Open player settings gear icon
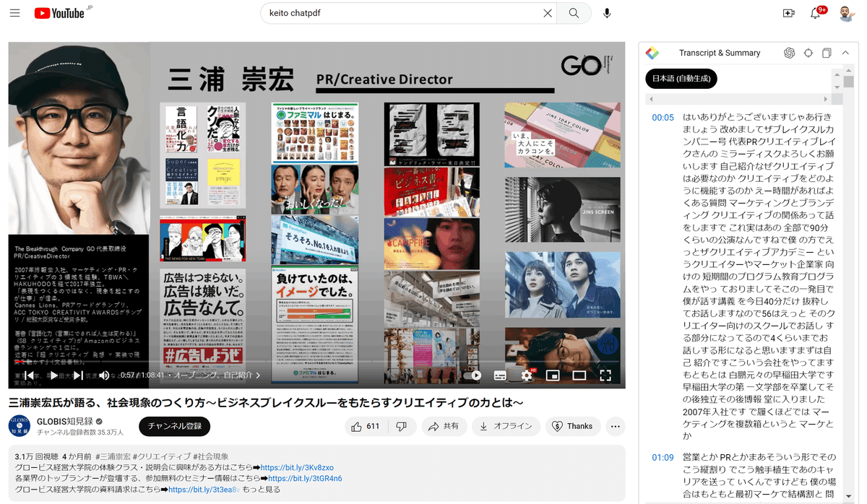Screen dimensions: 867x504 527,375
